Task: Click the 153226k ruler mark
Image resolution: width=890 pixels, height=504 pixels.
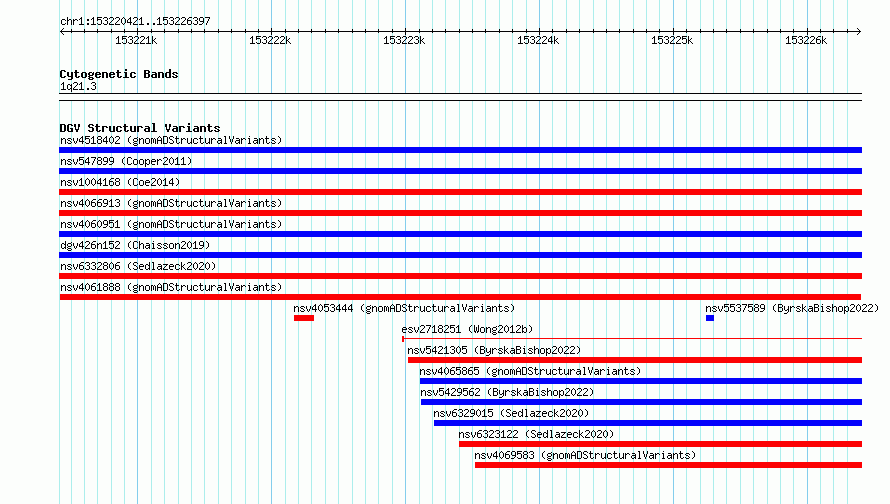Action: (x=806, y=40)
